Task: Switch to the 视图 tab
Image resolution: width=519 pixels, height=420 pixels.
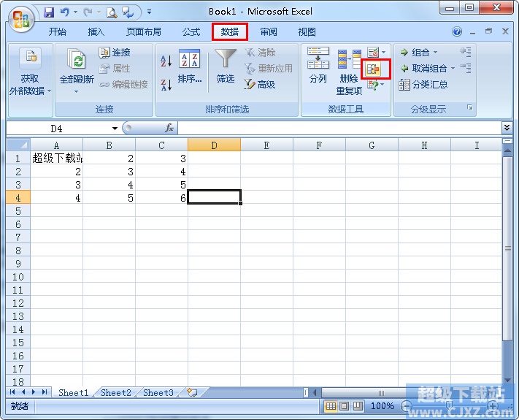Action: coord(307,32)
